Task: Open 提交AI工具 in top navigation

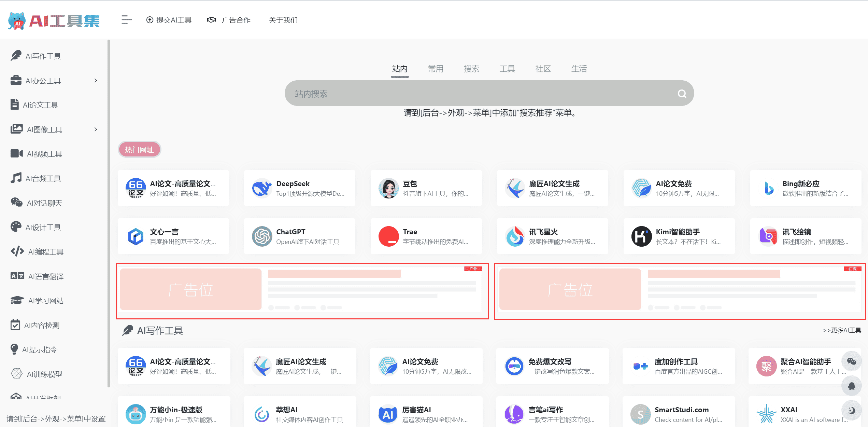Action: coord(169,20)
